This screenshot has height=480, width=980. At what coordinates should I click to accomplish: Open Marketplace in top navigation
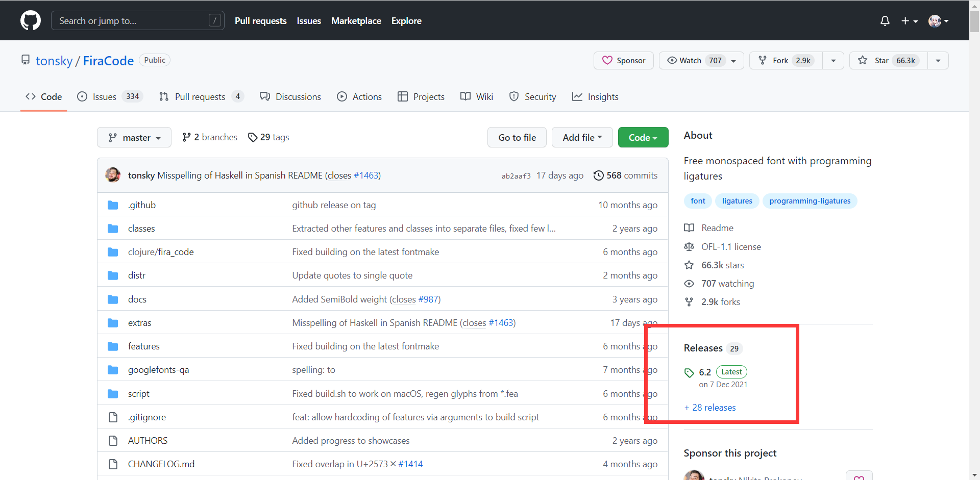356,21
